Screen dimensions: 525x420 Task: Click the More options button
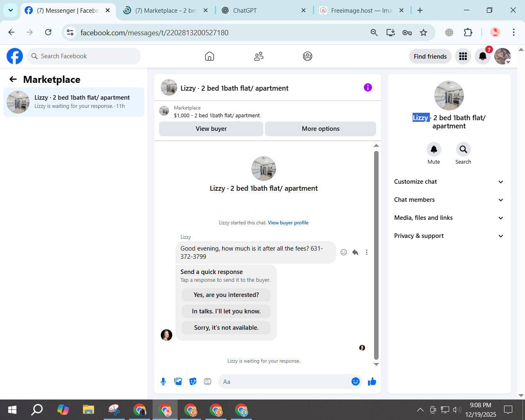click(x=320, y=129)
